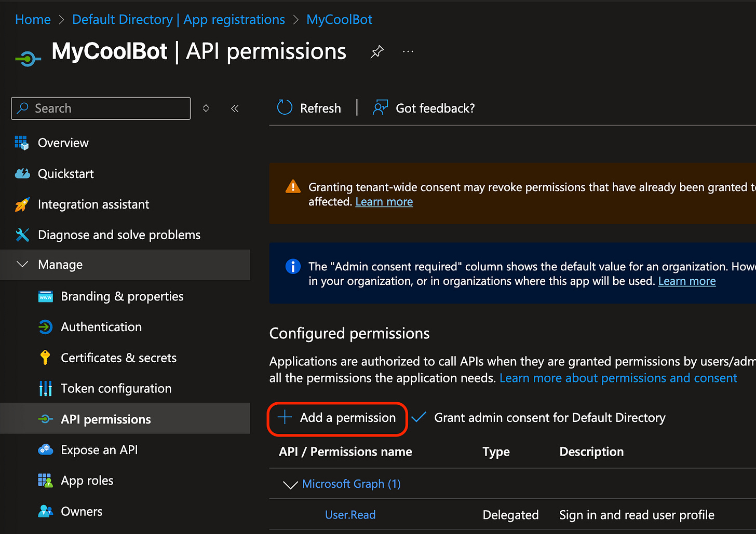Screen dimensions: 756x534
Task: Open the ellipsis more options menu
Action: 408,52
